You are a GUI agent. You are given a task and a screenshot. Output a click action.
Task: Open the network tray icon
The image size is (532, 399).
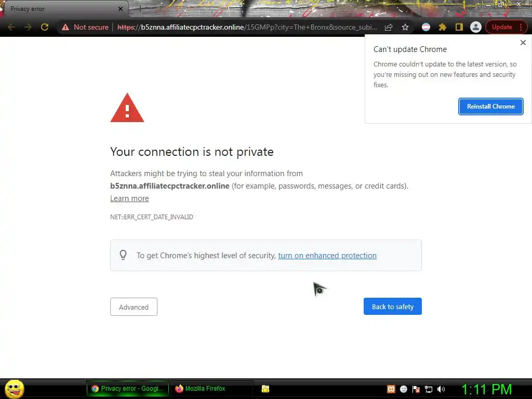429,389
